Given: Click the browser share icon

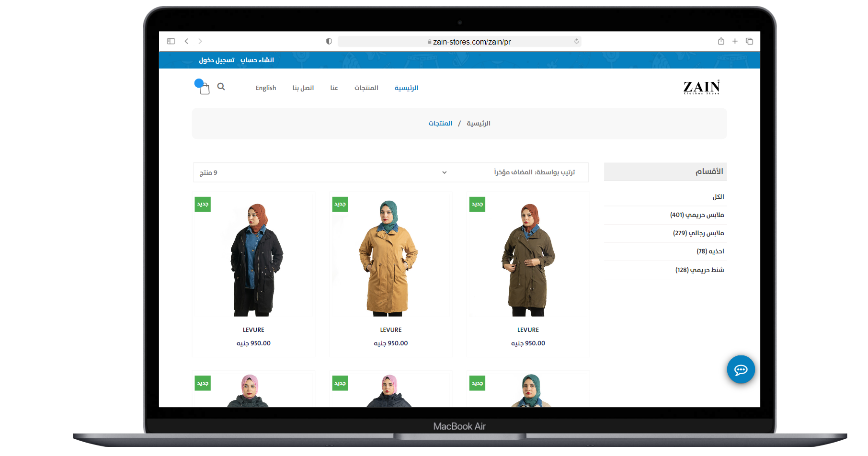Looking at the screenshot, I should tap(721, 41).
